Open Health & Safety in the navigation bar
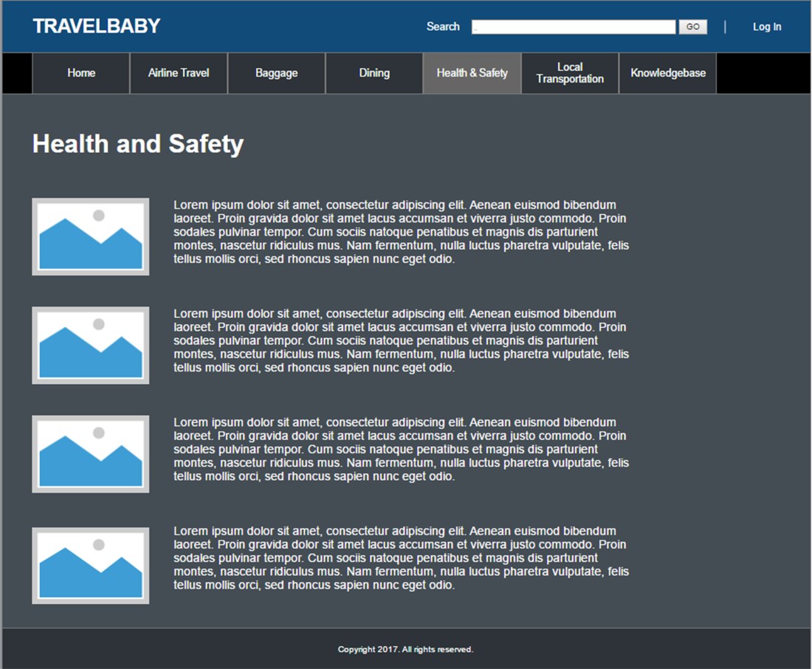This screenshot has height=669, width=812. [x=472, y=73]
